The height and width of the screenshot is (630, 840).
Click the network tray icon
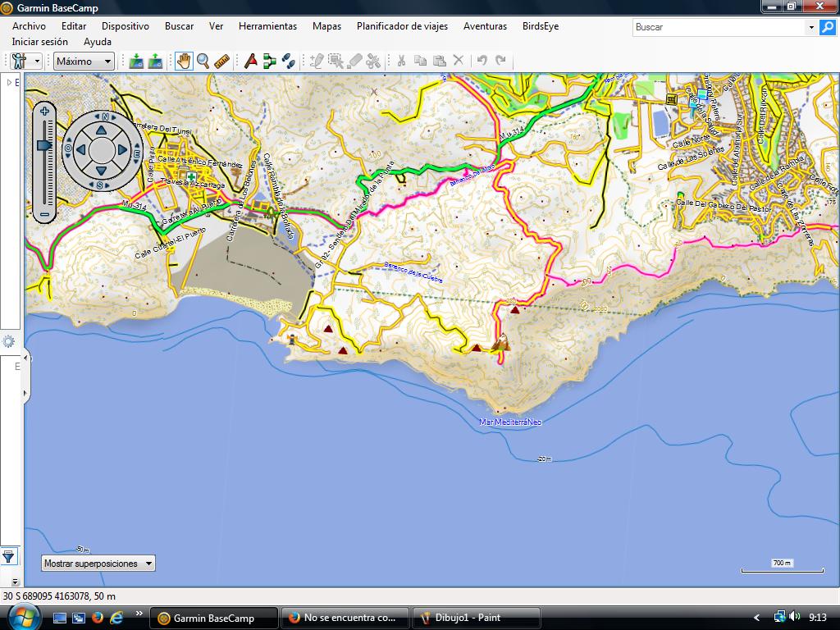pos(779,617)
